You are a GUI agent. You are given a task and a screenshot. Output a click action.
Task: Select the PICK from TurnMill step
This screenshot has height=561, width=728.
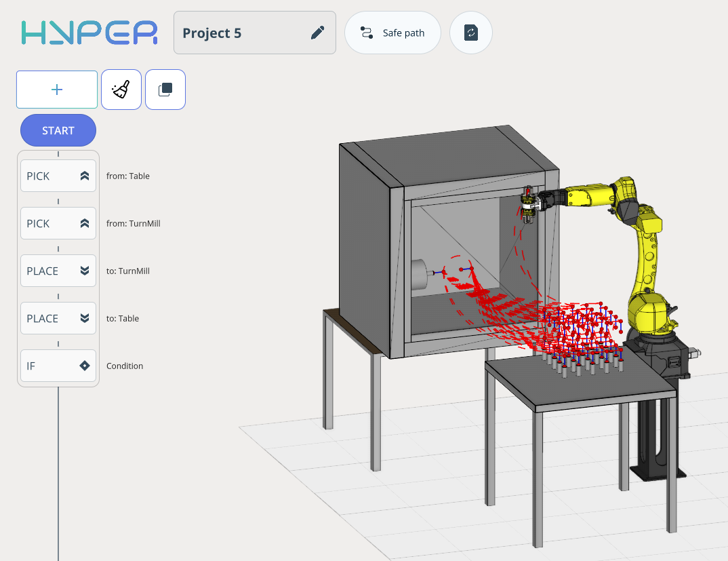click(x=47, y=223)
